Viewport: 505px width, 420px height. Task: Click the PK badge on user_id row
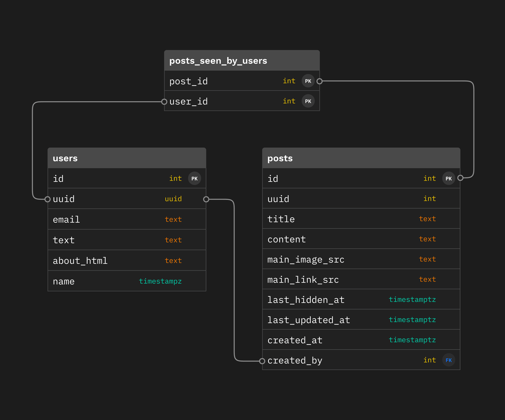(308, 101)
